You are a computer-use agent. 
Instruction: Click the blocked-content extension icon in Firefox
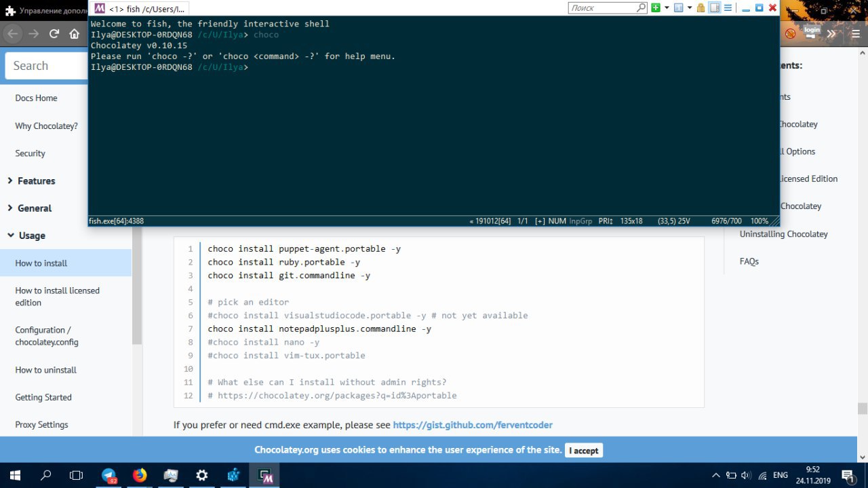point(790,33)
